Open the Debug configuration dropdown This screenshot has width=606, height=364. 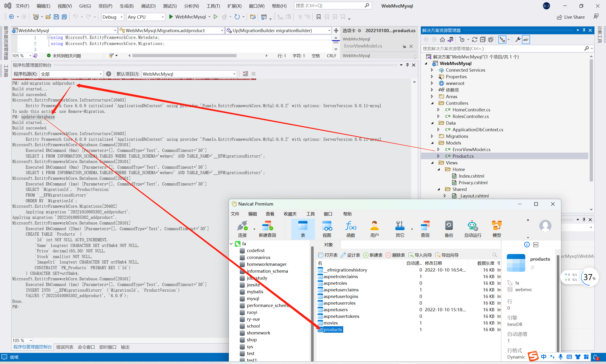112,17
